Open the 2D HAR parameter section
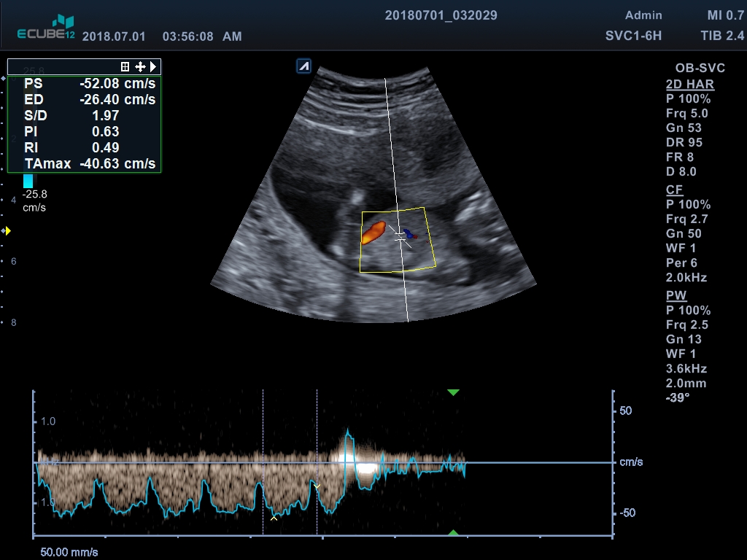This screenshot has height=560, width=747. [x=689, y=84]
